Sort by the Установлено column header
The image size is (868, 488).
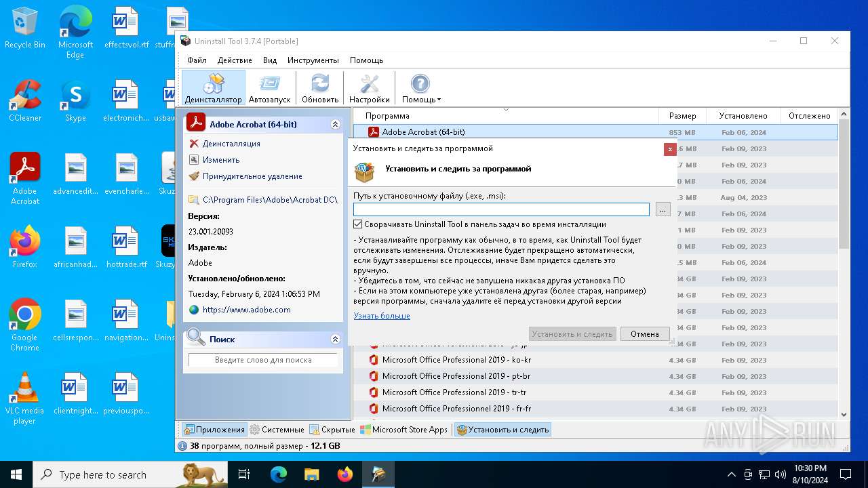[743, 116]
